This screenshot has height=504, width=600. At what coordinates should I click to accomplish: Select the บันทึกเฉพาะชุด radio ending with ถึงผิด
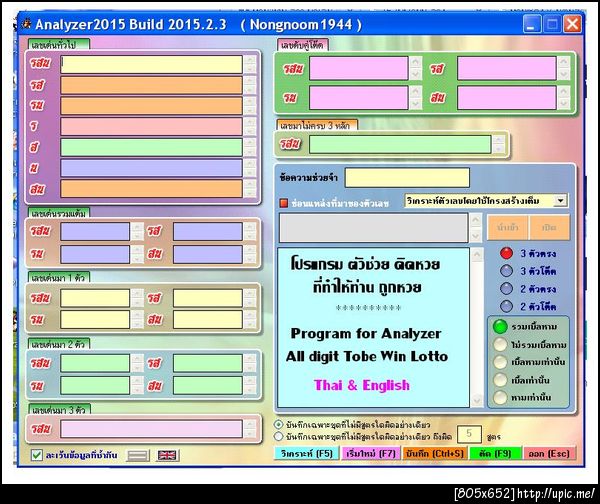tap(279, 436)
